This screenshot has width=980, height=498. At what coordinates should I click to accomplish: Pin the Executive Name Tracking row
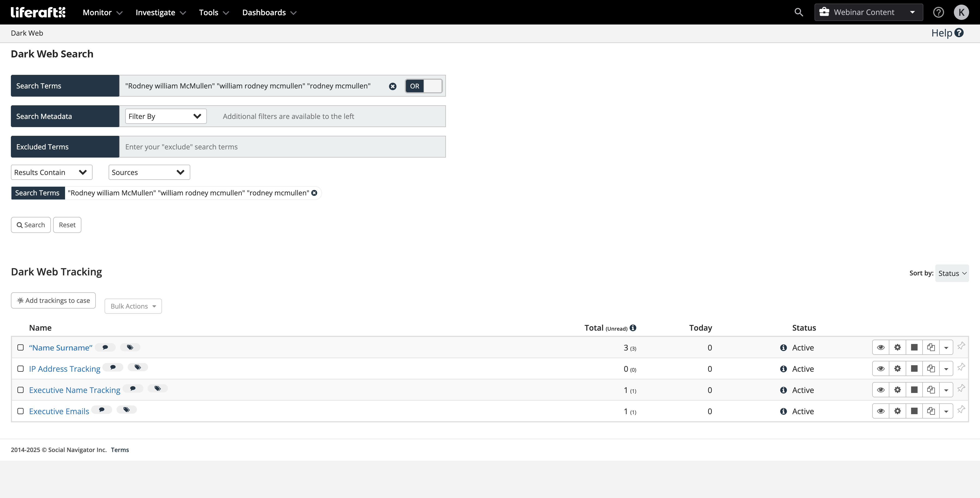[961, 388]
